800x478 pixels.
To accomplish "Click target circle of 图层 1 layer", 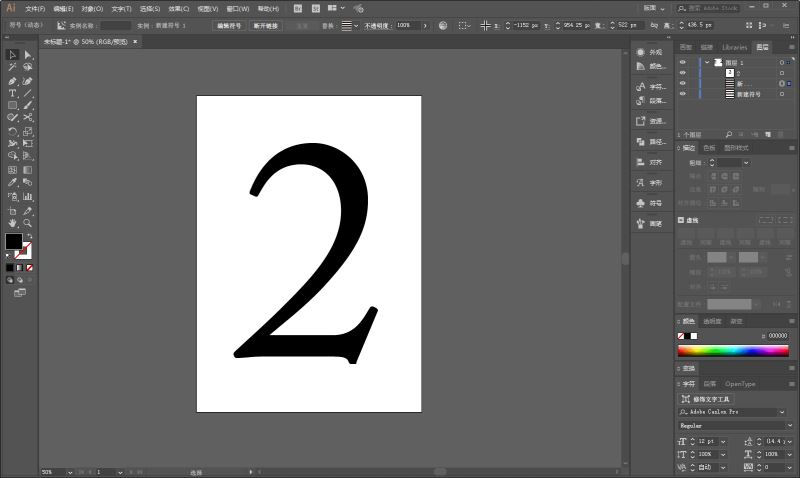I will (782, 62).
